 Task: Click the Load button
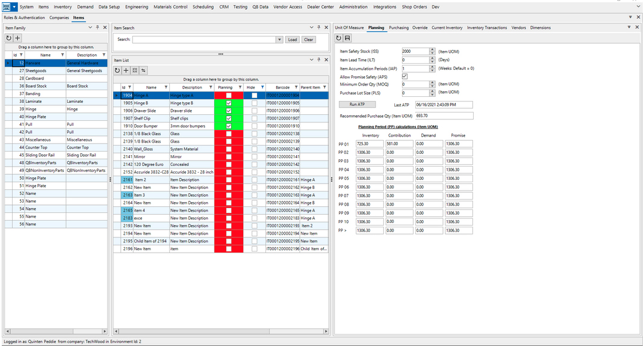[x=293, y=40]
